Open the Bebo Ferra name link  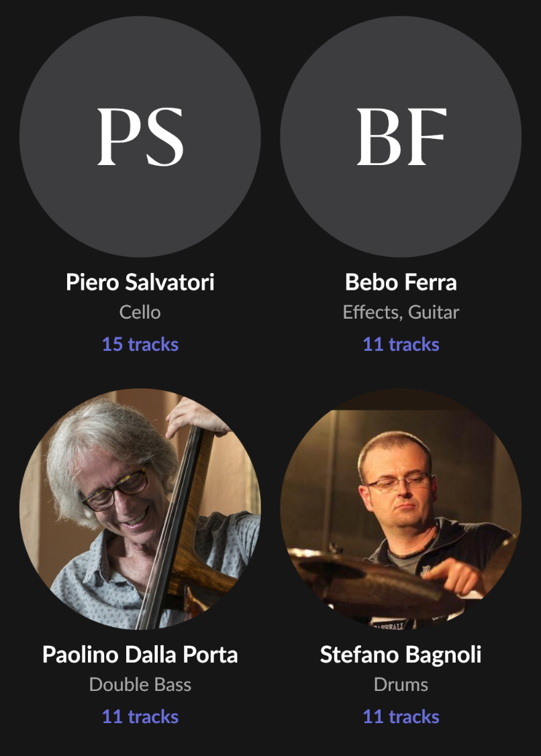pos(401,282)
